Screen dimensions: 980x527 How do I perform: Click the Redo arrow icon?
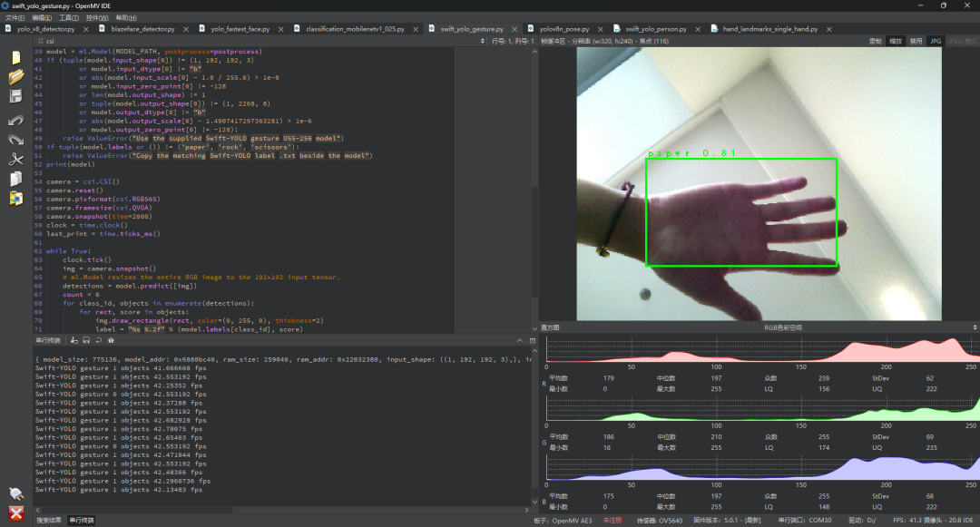[16, 140]
